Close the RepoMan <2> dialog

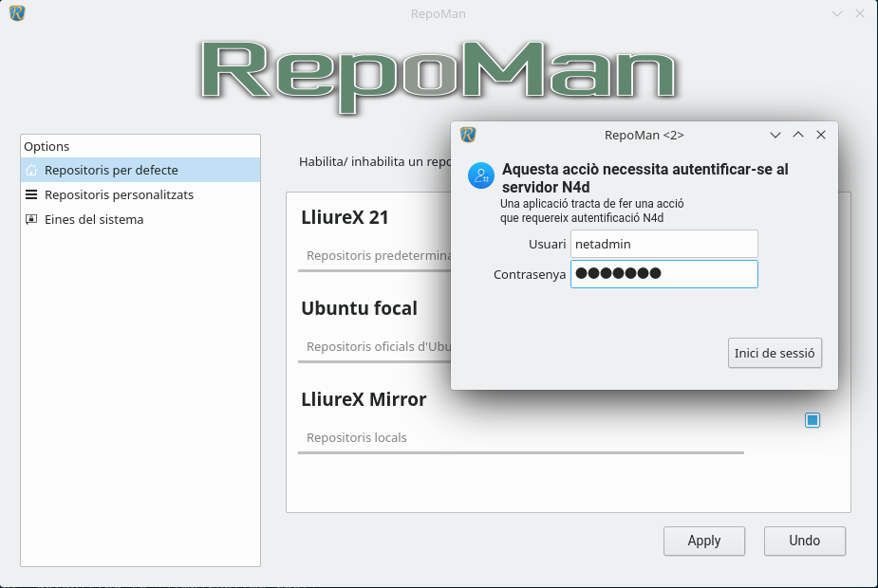click(821, 135)
